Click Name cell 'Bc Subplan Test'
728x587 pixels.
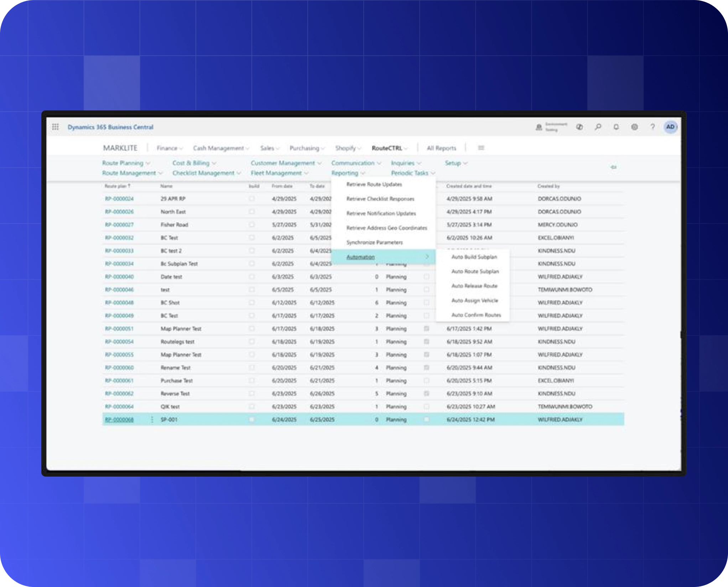[x=179, y=264]
